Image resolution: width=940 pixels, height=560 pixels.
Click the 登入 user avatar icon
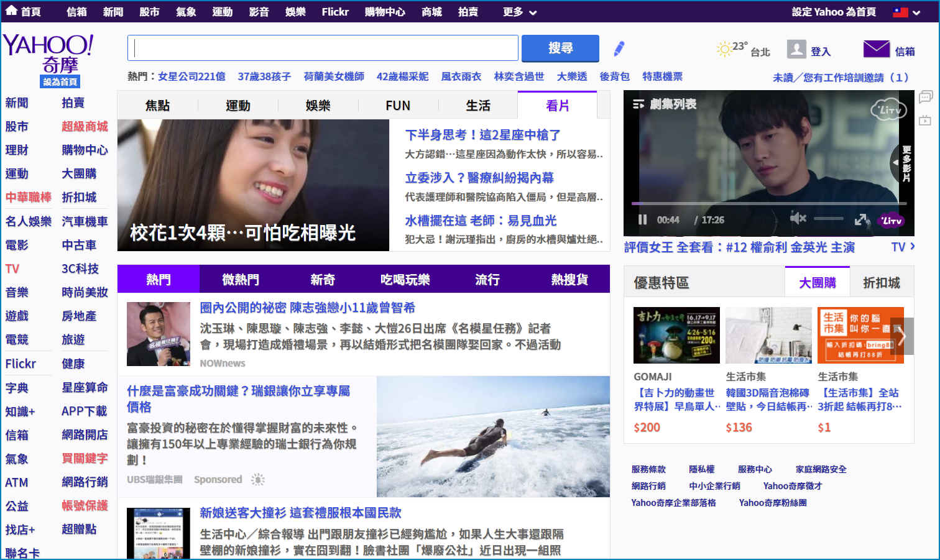[x=796, y=49]
